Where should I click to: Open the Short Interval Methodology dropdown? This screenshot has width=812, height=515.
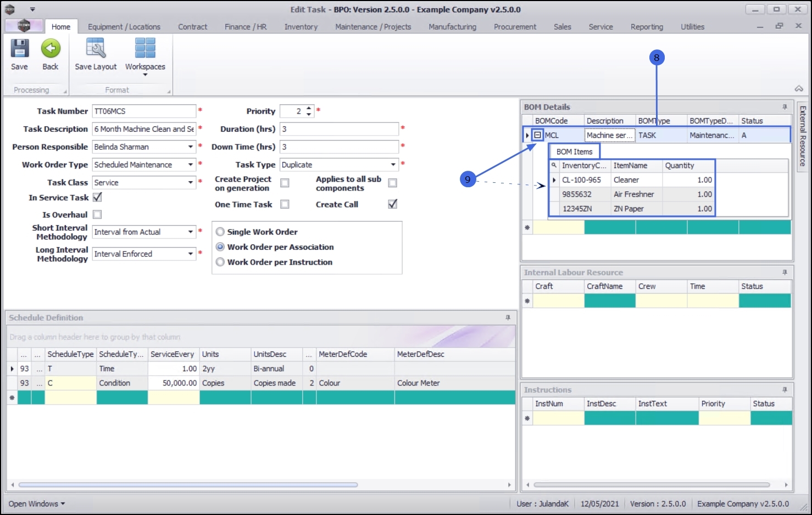point(191,232)
